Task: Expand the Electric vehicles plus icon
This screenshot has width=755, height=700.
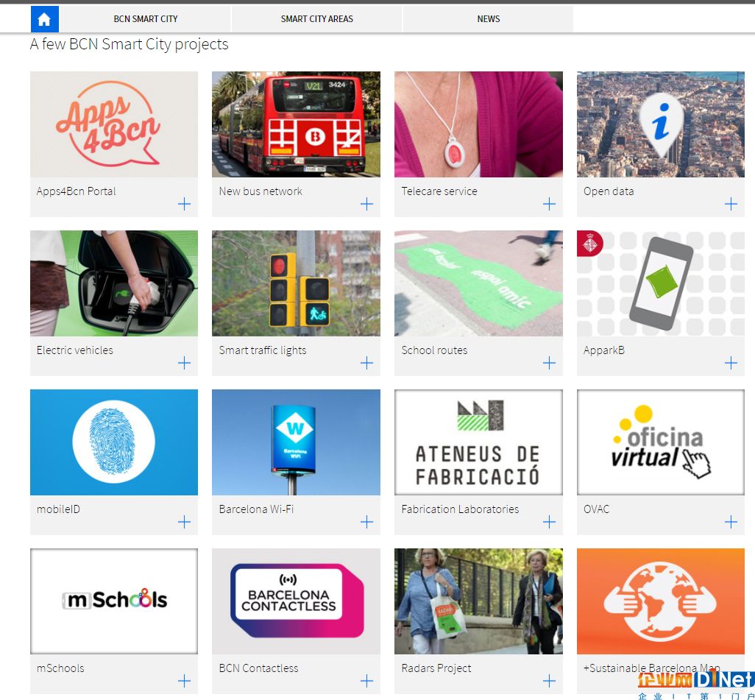Action: coord(185,363)
